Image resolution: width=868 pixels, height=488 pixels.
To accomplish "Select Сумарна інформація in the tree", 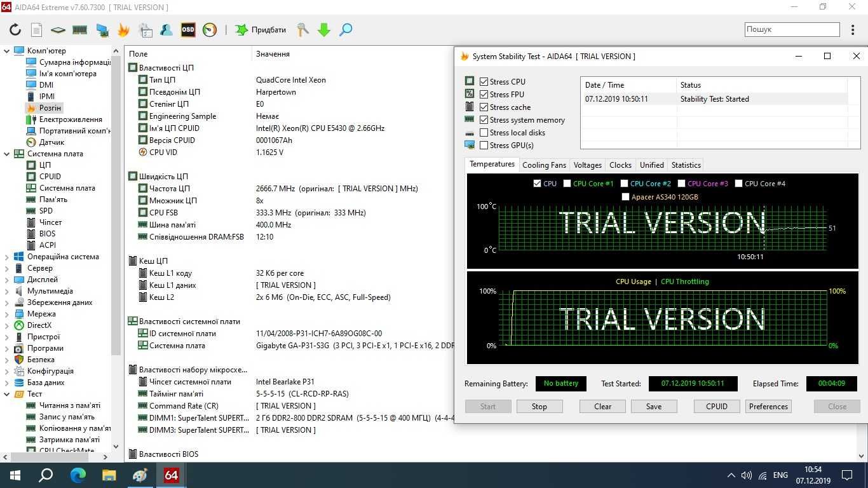I will click(74, 62).
